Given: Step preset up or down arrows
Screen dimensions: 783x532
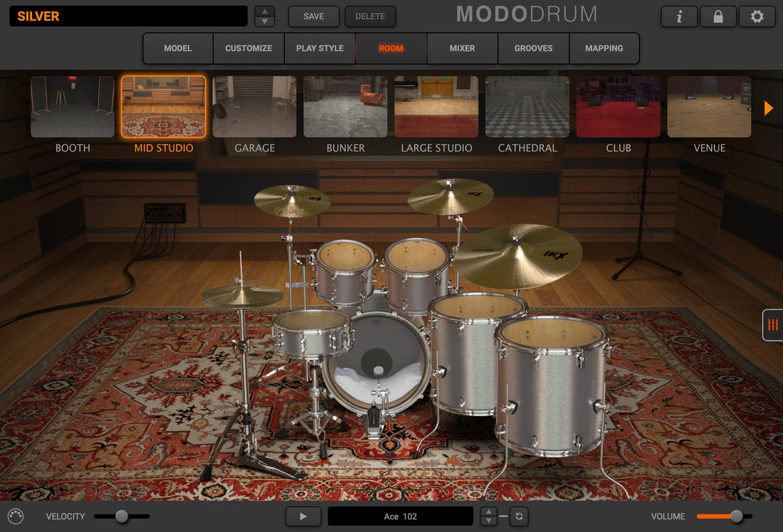Looking at the screenshot, I should (x=265, y=16).
